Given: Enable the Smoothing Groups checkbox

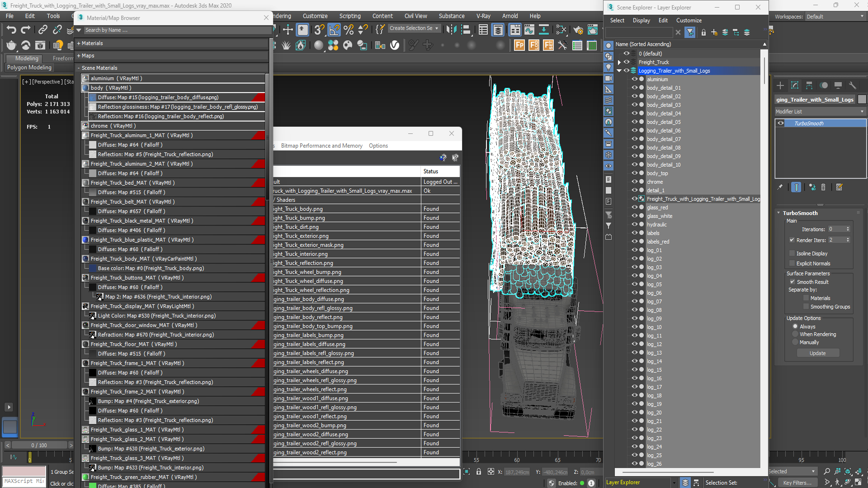Looking at the screenshot, I should point(806,307).
